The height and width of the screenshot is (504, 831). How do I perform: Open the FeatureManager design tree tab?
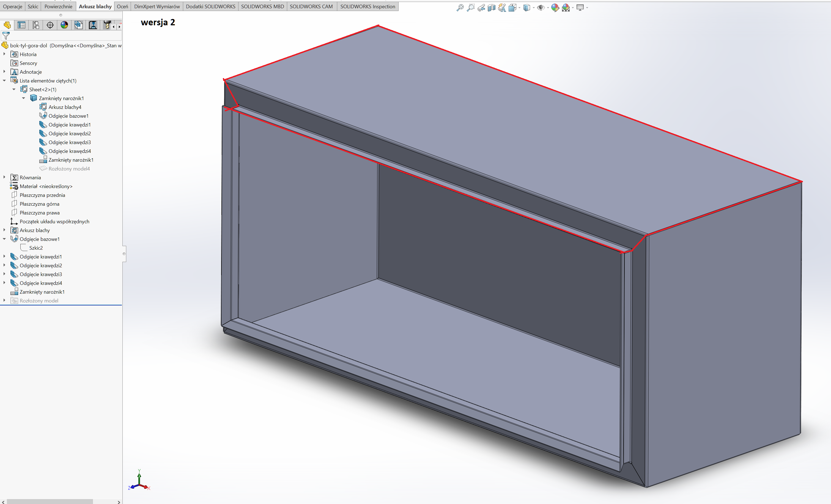(x=7, y=25)
